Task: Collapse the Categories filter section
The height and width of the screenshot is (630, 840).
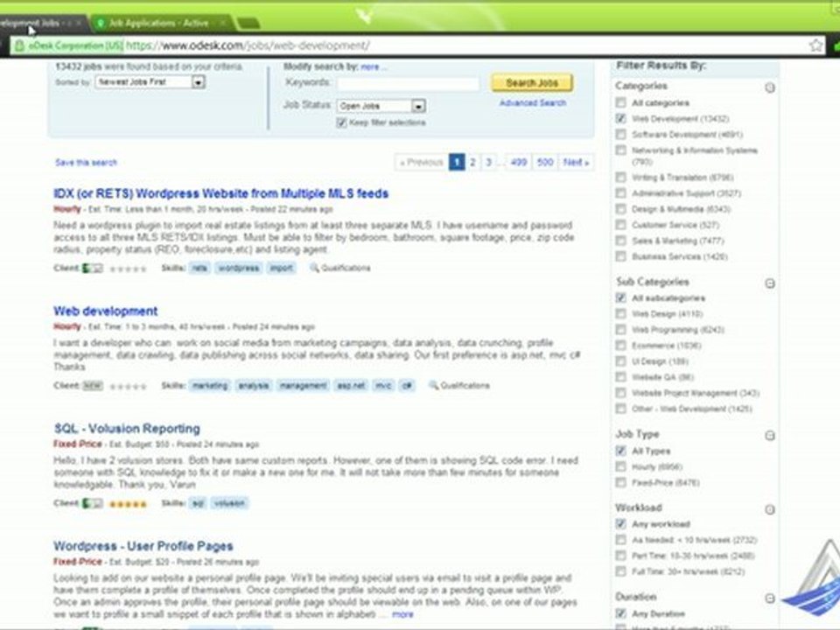Action: tap(770, 87)
